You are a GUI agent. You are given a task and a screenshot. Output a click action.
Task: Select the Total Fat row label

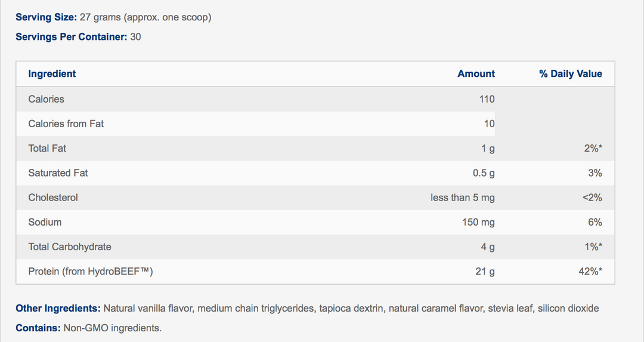coord(47,148)
